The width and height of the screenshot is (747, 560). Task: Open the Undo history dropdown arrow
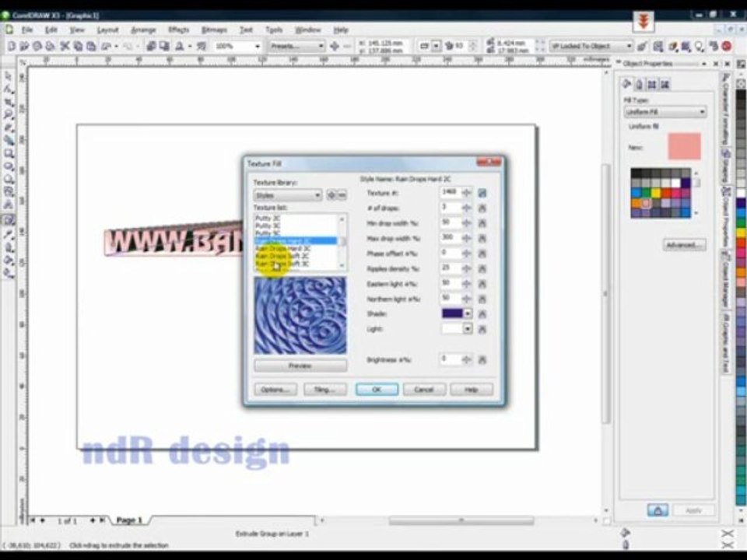pos(116,46)
